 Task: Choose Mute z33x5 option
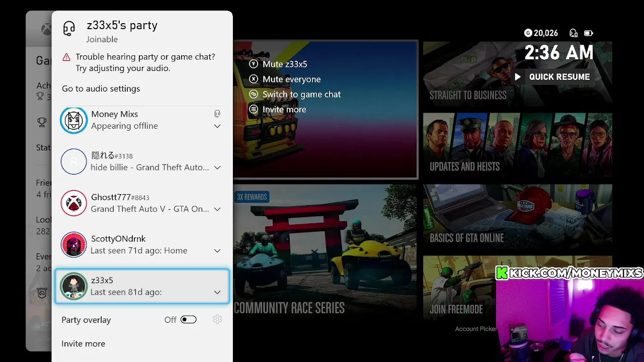[x=285, y=64]
